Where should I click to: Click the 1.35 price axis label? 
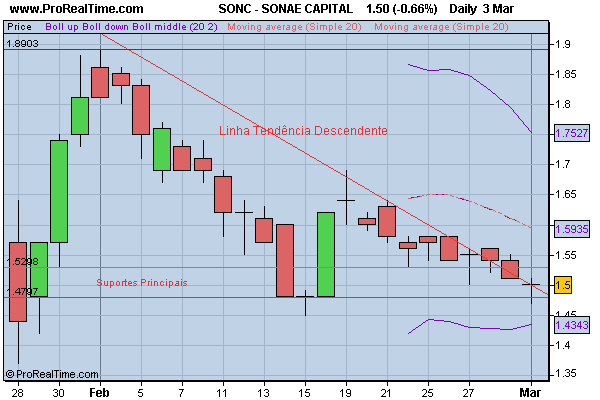(x=566, y=374)
